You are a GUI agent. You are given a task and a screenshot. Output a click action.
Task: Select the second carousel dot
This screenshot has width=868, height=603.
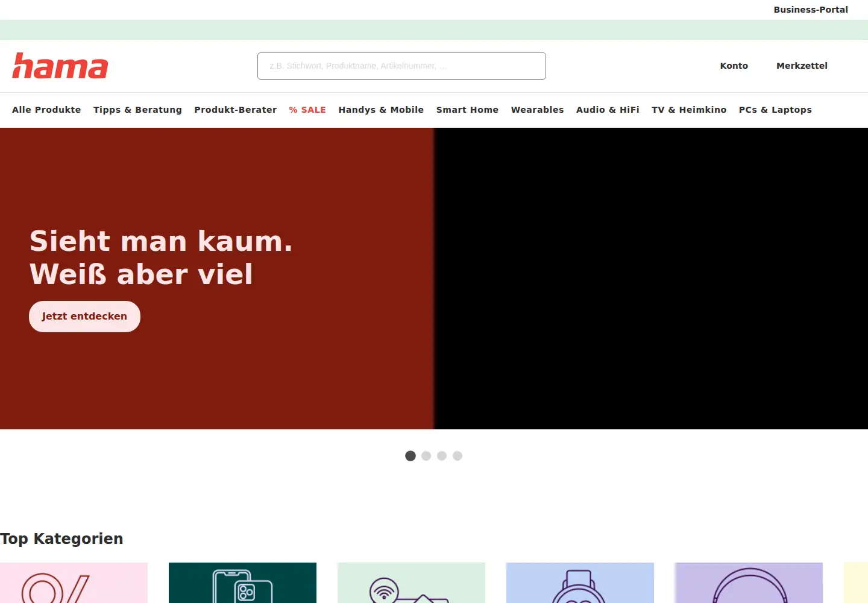coord(426,456)
